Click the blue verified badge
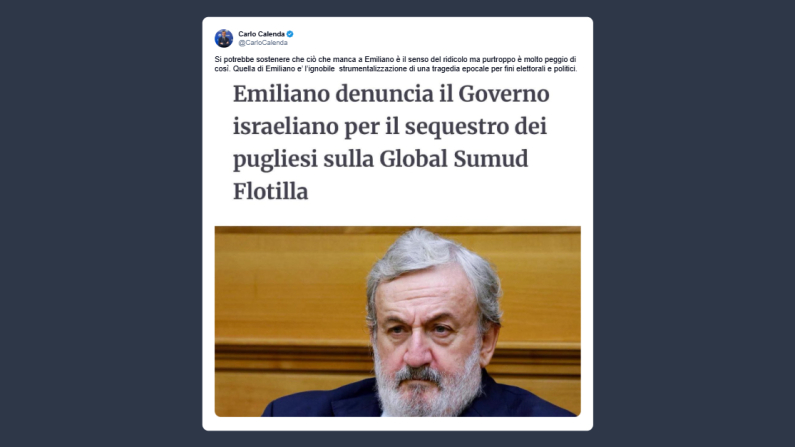 tap(290, 34)
